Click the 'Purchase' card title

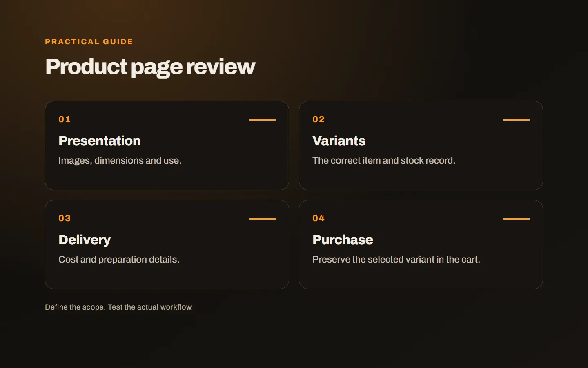point(343,240)
